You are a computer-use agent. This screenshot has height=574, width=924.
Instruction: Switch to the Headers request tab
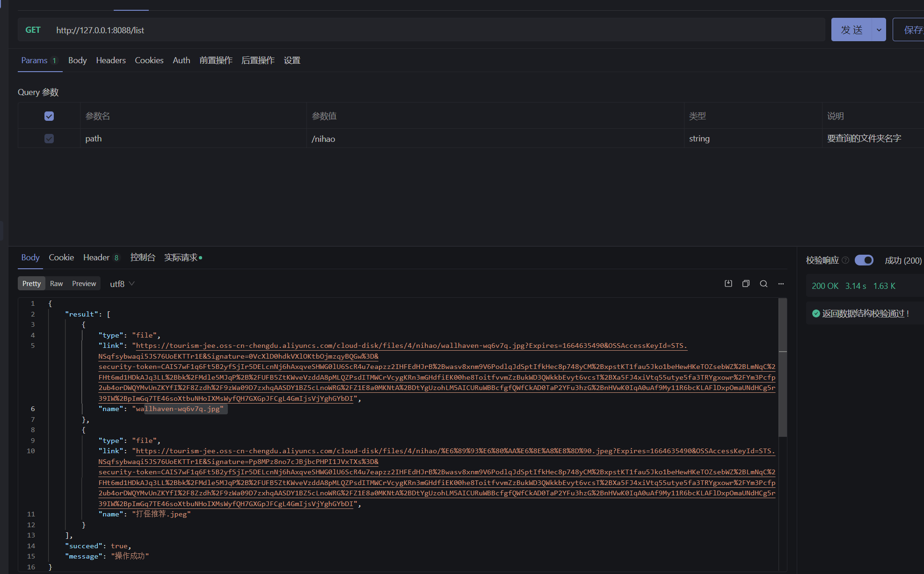point(110,60)
